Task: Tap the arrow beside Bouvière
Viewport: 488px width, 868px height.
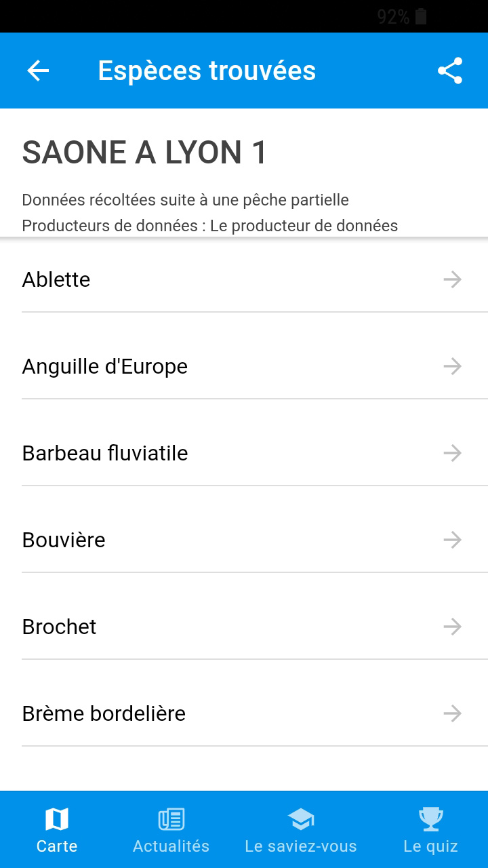Action: [x=452, y=540]
